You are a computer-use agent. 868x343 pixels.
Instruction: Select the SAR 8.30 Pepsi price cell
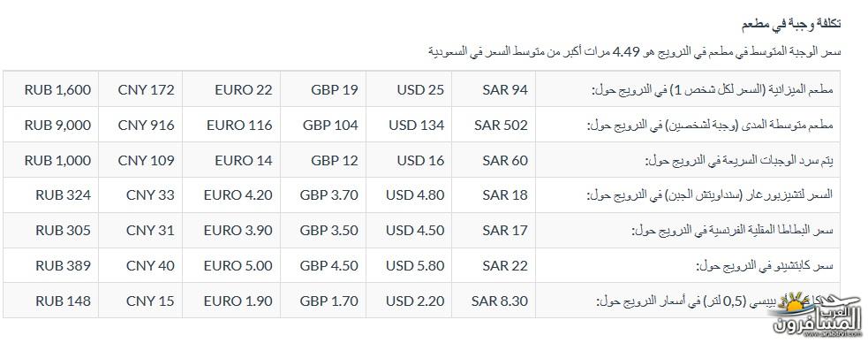coord(494,301)
